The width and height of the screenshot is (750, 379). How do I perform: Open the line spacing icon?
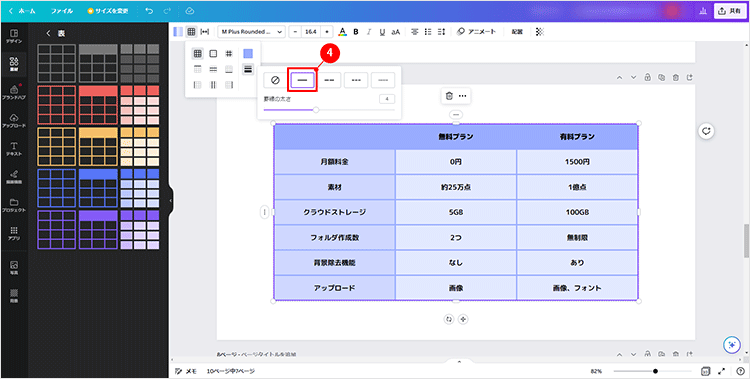(441, 32)
